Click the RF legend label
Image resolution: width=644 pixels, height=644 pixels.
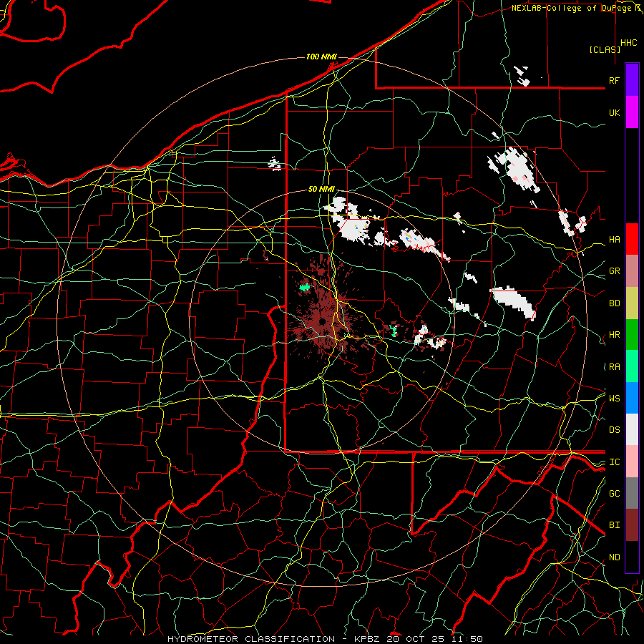[614, 81]
